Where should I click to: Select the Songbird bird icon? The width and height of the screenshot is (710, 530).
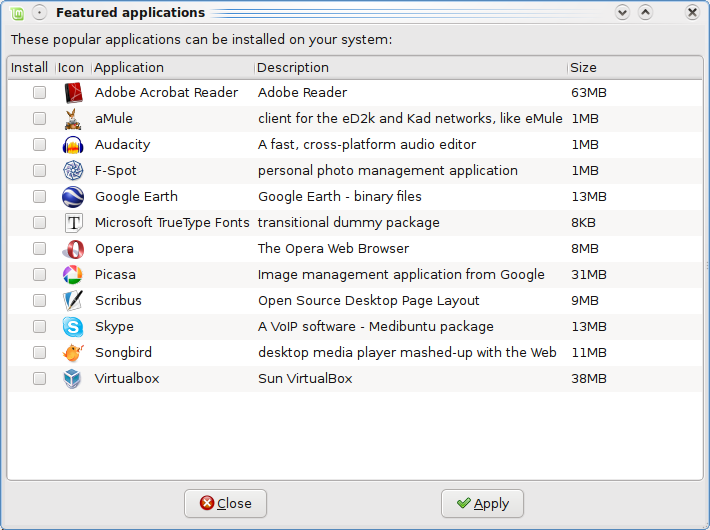tap(73, 352)
